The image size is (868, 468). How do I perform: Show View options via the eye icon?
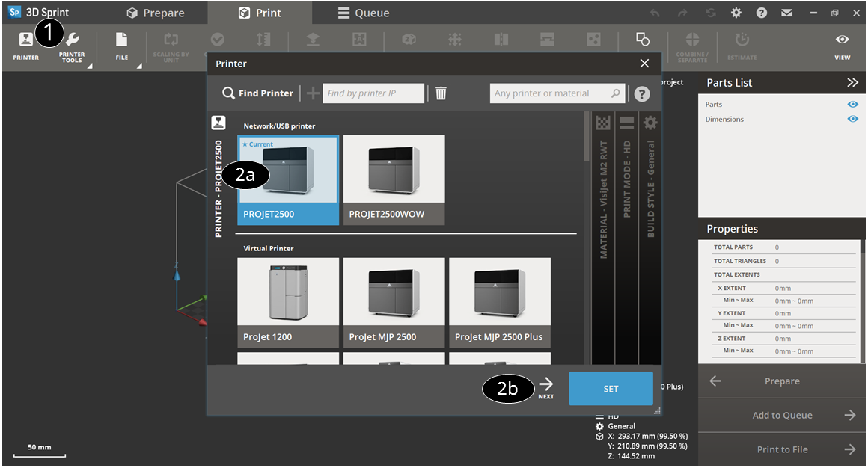point(842,39)
